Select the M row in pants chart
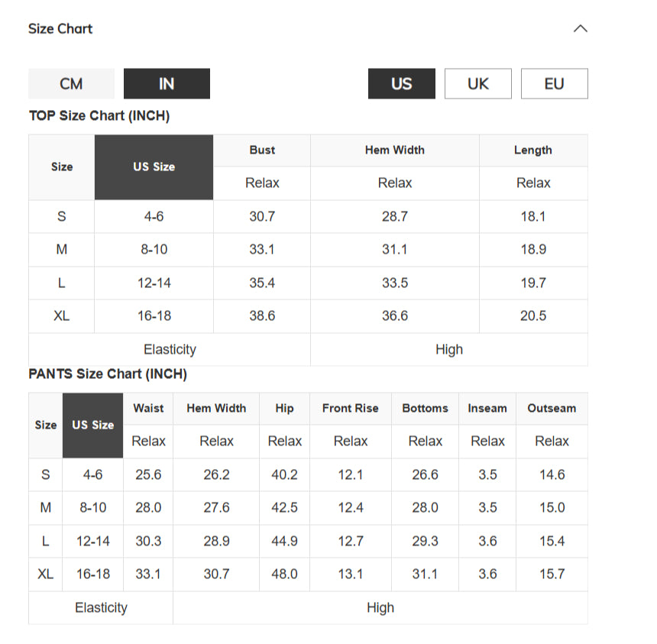Viewport: 657px width, 644px height. (308, 508)
